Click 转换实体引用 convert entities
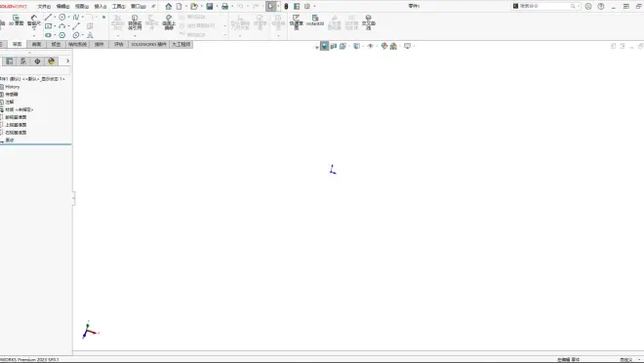Image resolution: width=644 pixels, height=363 pixels. [x=135, y=22]
